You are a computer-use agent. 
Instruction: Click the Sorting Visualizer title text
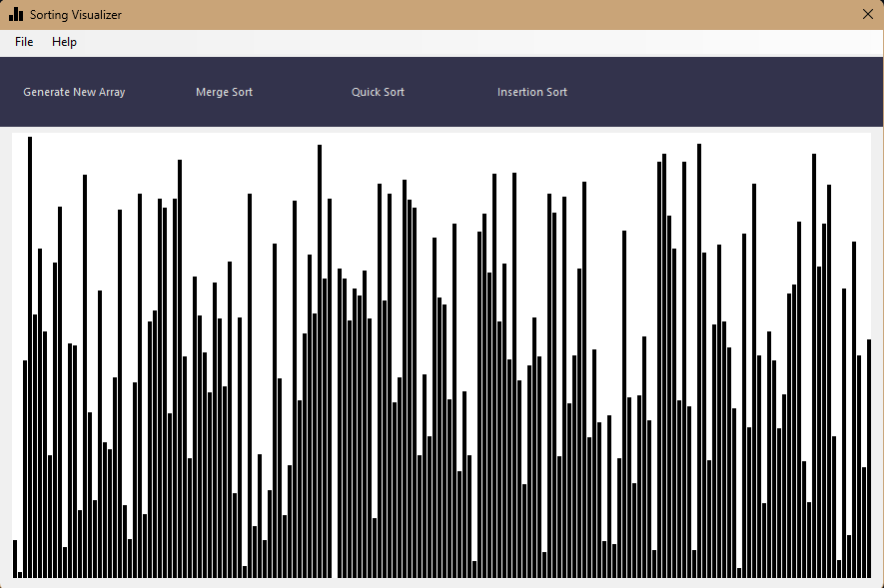(74, 14)
